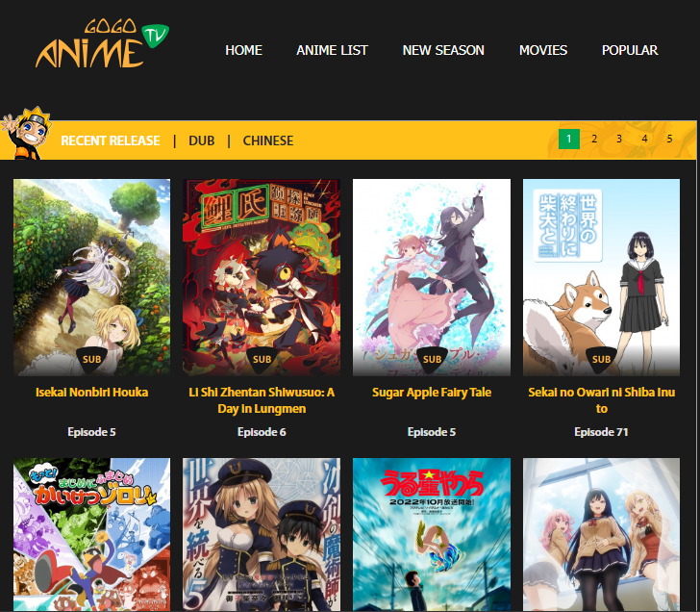Click Li Shi Zhentan Shiwusuo title link

tap(262, 400)
